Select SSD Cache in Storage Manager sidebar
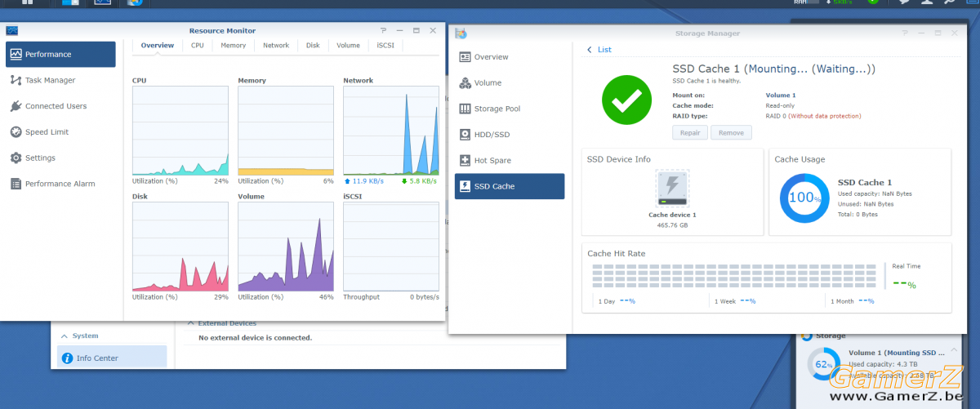This screenshot has width=980, height=409. tap(510, 186)
